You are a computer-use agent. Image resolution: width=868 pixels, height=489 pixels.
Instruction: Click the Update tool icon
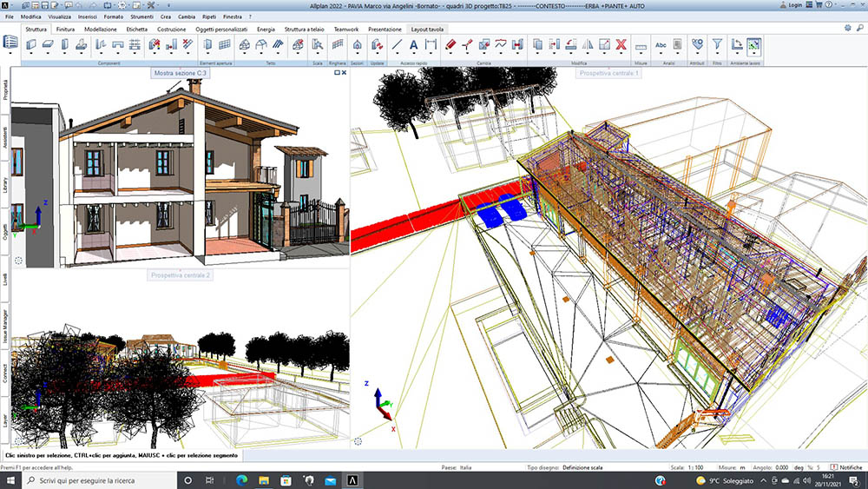[x=377, y=45]
